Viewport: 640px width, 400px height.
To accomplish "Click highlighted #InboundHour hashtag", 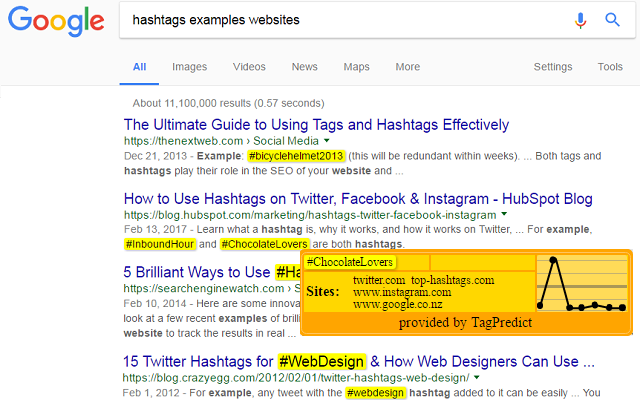I will [160, 244].
